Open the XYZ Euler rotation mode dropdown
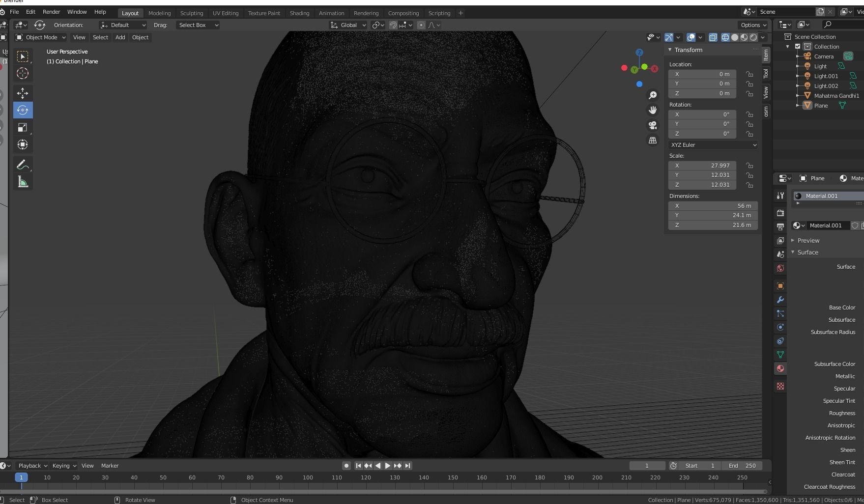Image resolution: width=864 pixels, height=504 pixels. [x=713, y=145]
